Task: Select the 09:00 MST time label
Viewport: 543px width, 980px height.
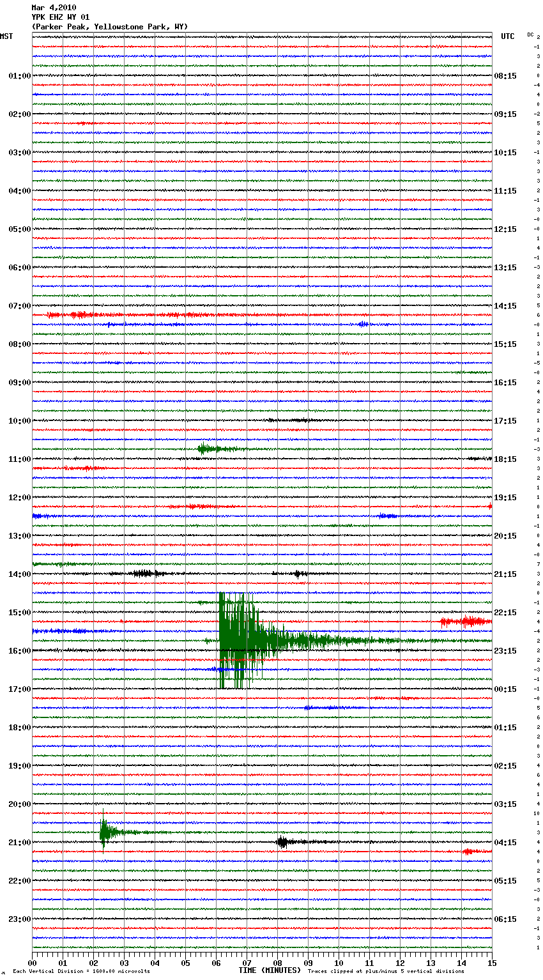Action: (x=20, y=383)
